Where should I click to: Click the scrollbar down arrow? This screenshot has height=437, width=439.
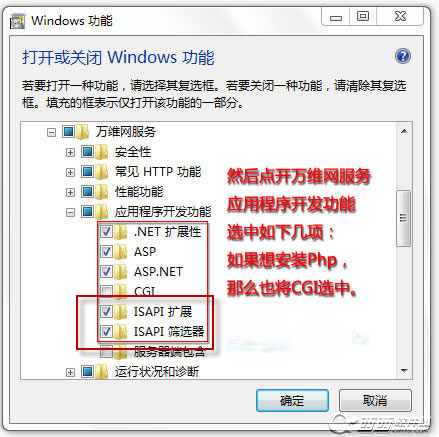click(404, 371)
